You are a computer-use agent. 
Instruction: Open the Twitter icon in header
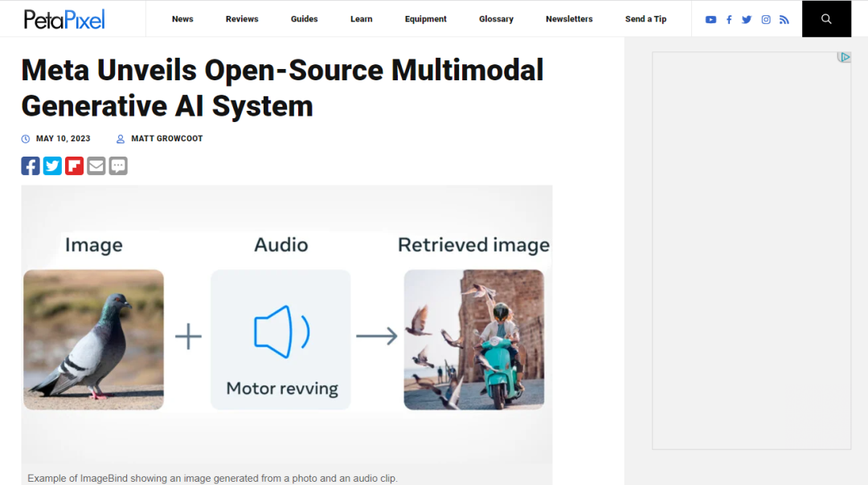[x=747, y=19]
